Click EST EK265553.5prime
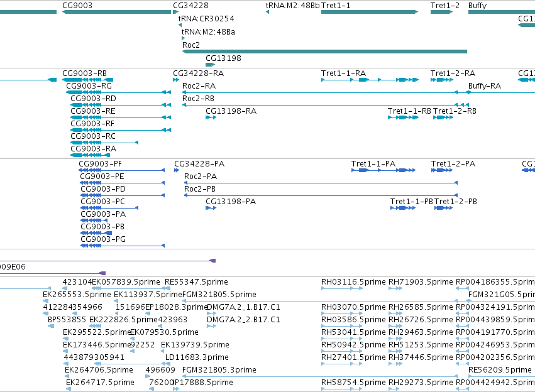Screen dimensions: 535x392 [77, 295]
